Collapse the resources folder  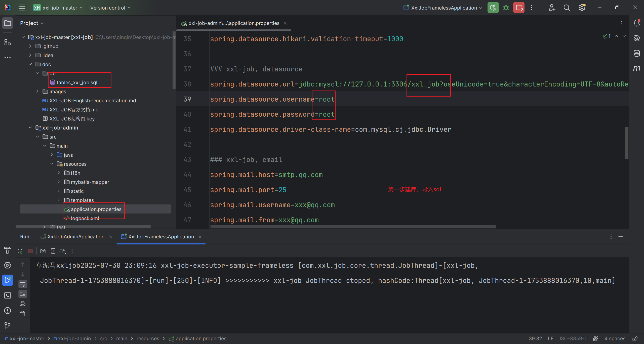click(x=52, y=164)
